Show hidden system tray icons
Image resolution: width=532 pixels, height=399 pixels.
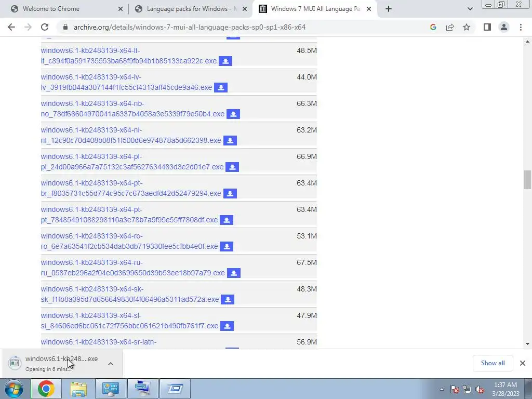click(x=442, y=389)
